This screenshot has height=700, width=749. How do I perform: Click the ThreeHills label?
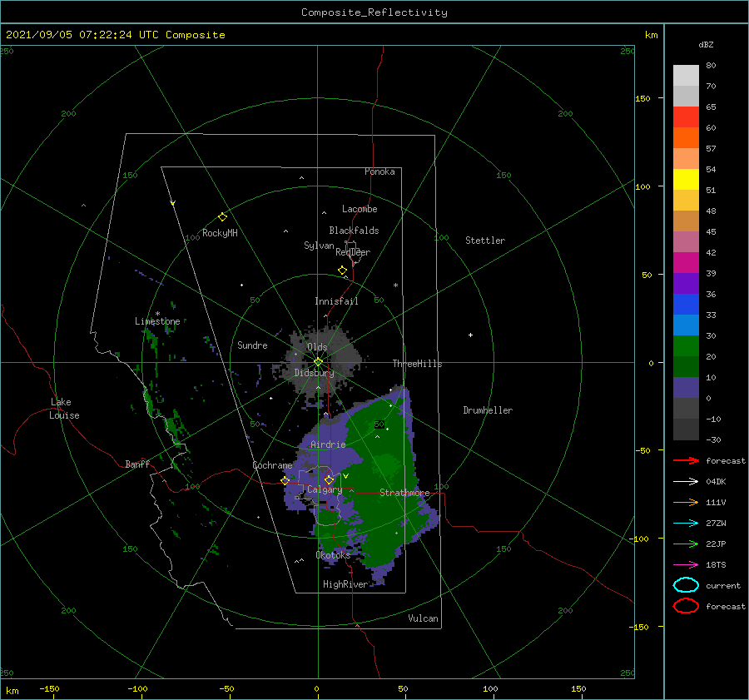click(x=417, y=364)
